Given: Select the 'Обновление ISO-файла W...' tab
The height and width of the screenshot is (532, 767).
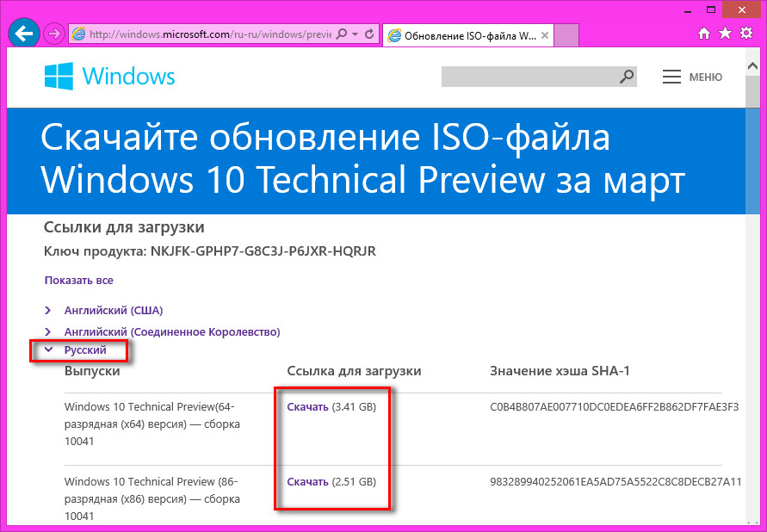Looking at the screenshot, I should point(467,35).
